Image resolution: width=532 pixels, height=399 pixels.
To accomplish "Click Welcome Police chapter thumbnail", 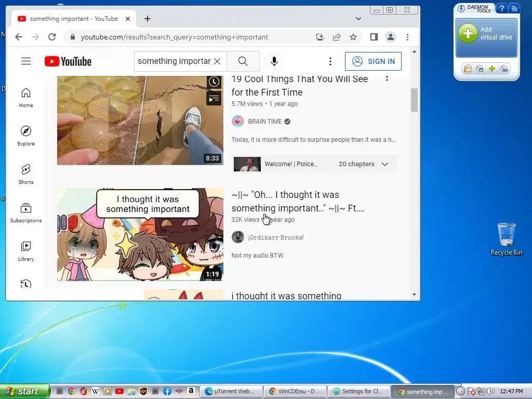I will click(247, 164).
